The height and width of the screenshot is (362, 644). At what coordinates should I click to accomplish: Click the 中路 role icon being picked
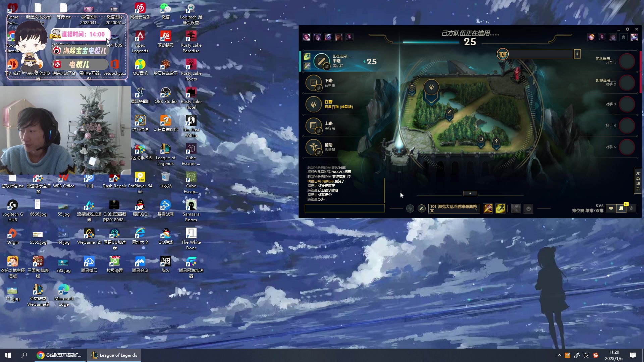(321, 61)
